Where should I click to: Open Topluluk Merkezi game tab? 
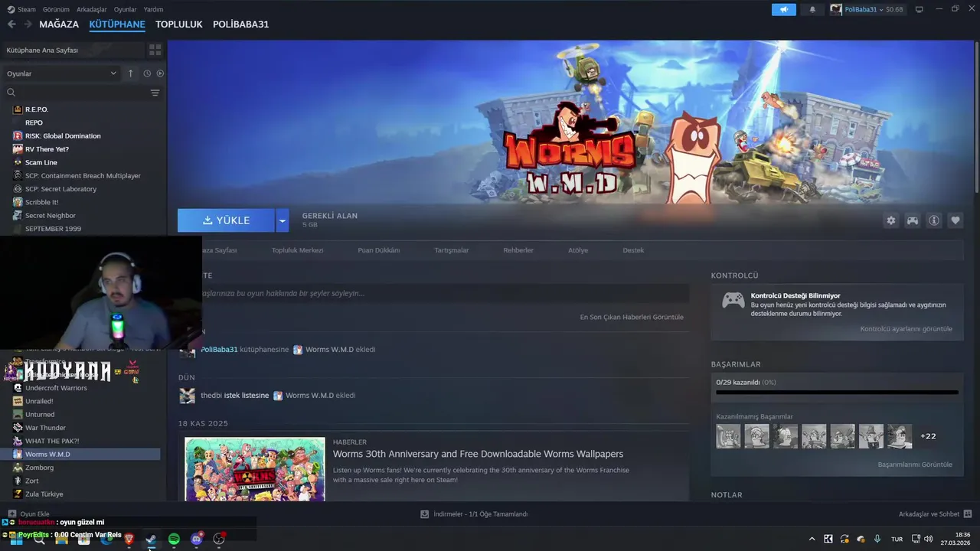(x=297, y=250)
